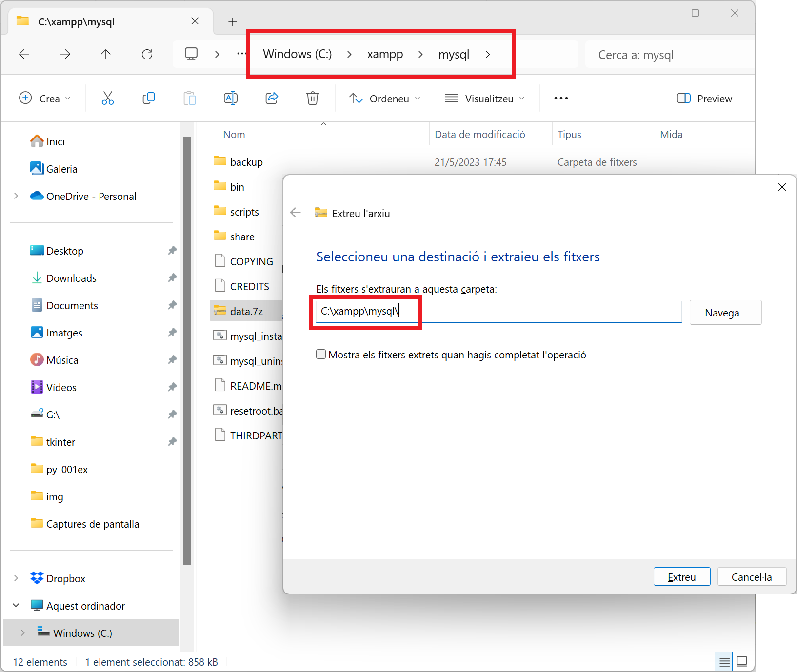Enable showing extracted files when complete

(321, 355)
